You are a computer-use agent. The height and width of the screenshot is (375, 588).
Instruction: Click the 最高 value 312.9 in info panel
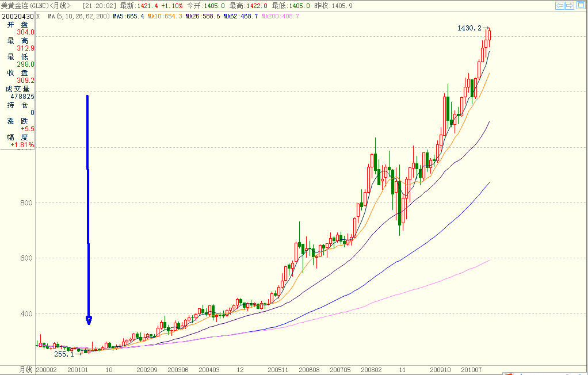tap(25, 48)
